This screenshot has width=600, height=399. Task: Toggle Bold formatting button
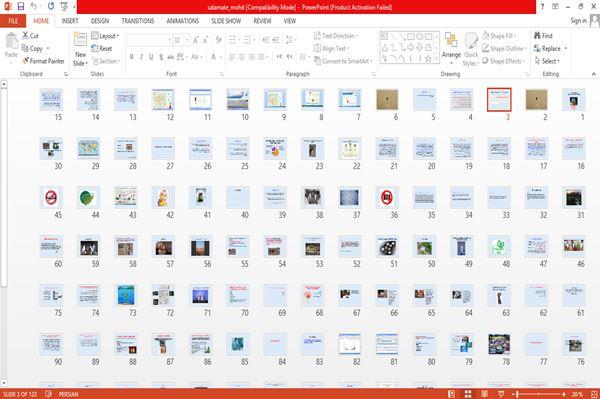tap(132, 57)
